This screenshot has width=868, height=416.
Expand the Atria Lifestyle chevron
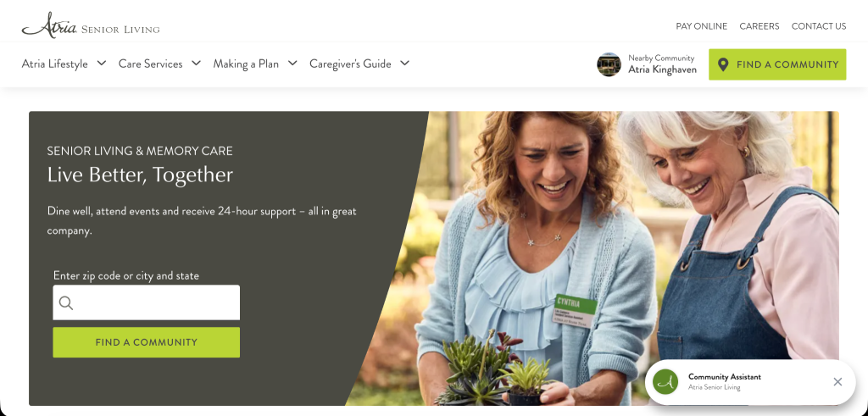[x=102, y=63]
